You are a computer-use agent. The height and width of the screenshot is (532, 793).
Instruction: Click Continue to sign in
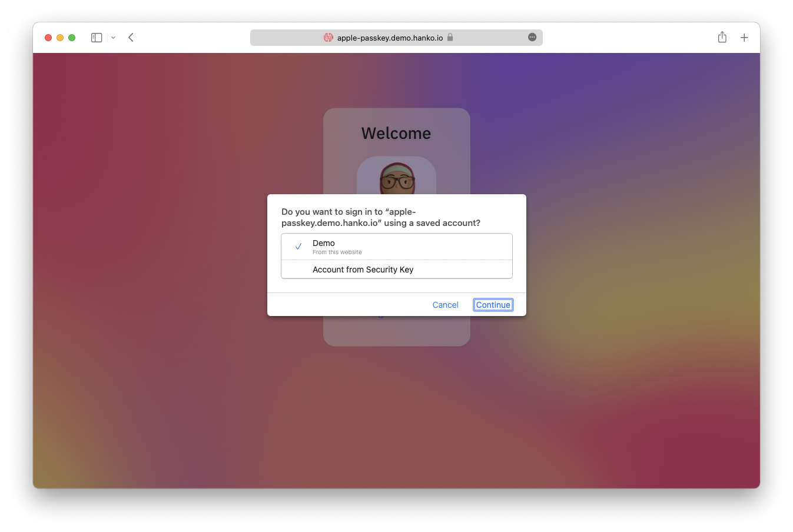coord(493,305)
